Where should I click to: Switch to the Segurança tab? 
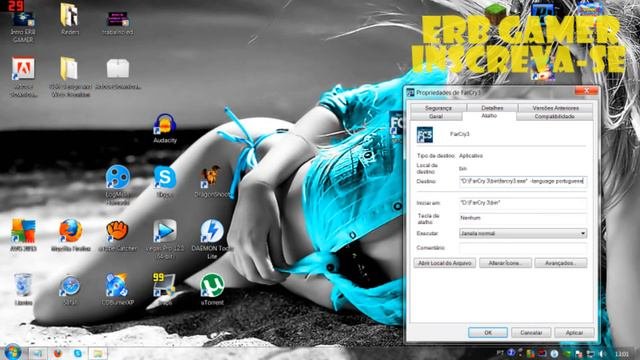point(438,108)
